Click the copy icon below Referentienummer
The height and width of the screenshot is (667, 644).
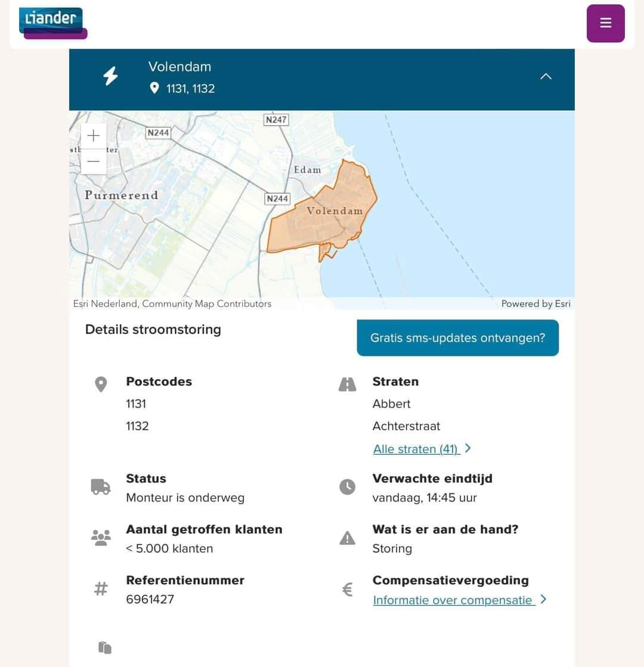pos(105,647)
